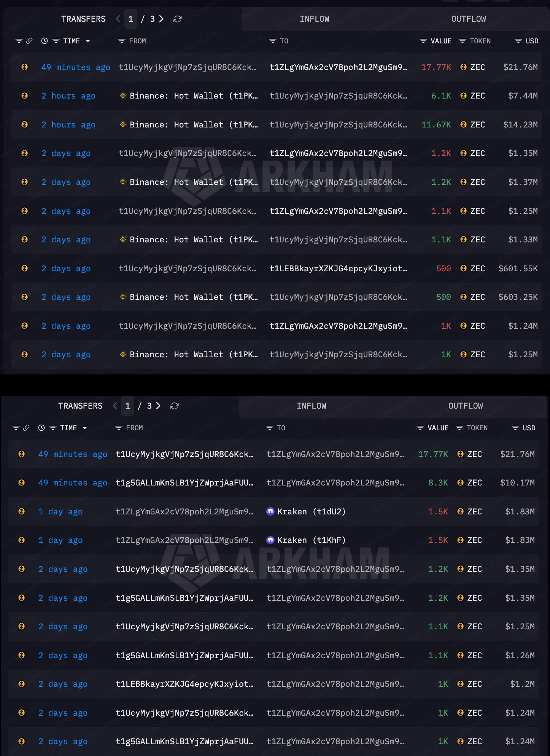This screenshot has width=550, height=756.
Task: Click the "2 hours ago" time in the $7.44M row
Action: pyautogui.click(x=68, y=96)
